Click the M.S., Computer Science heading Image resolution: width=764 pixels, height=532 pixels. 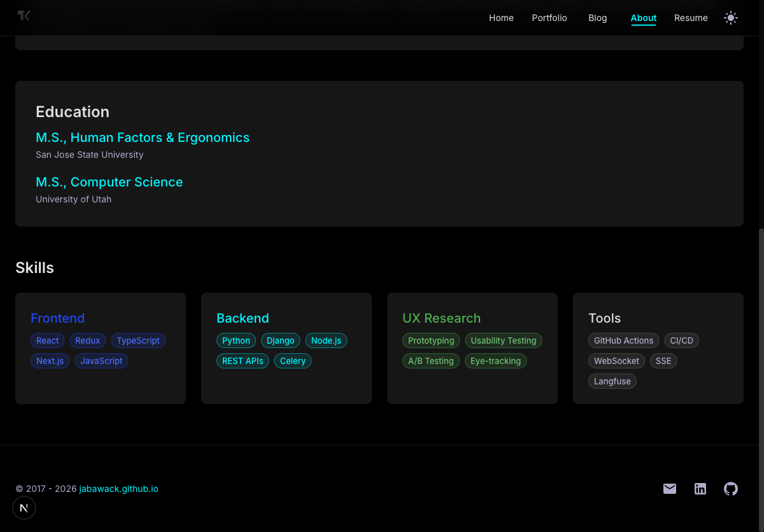coord(109,182)
